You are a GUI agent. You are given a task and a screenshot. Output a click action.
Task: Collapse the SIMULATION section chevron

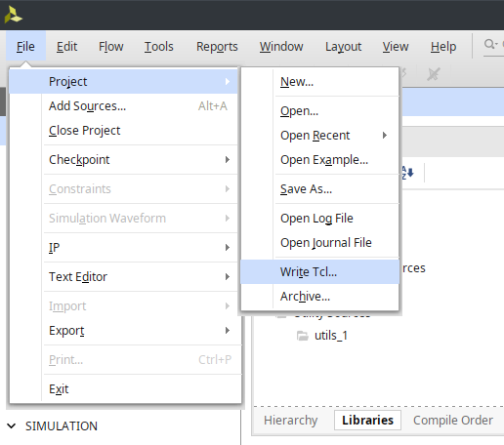(x=12, y=425)
